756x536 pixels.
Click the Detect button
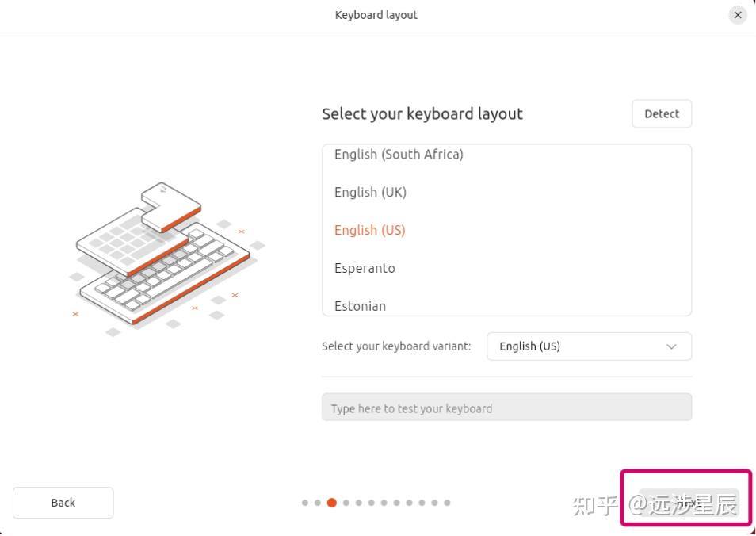pyautogui.click(x=662, y=114)
